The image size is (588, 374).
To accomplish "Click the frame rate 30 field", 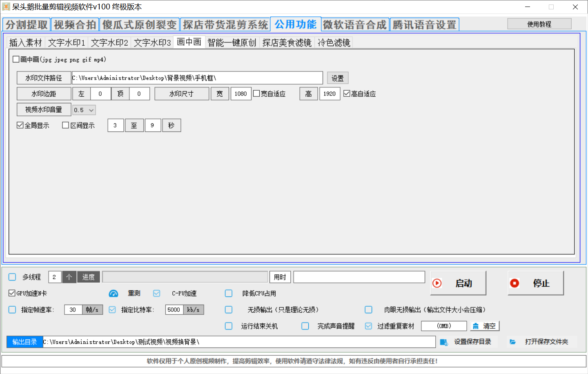I will click(73, 309).
